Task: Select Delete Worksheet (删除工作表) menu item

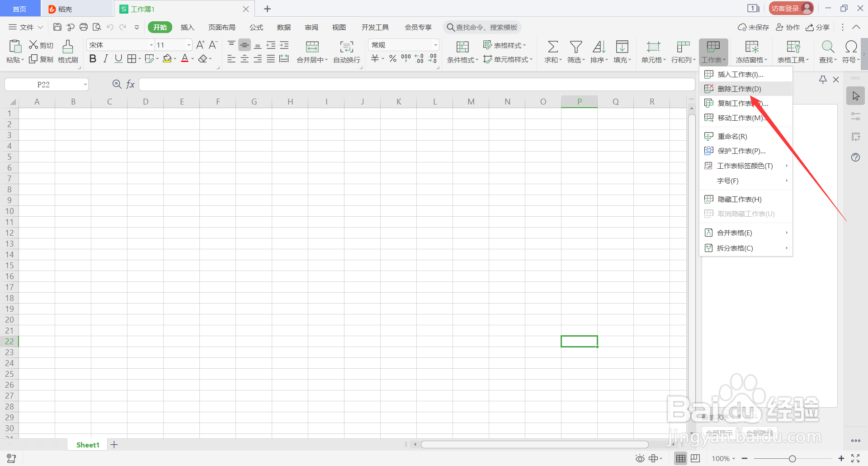Action: pos(746,89)
